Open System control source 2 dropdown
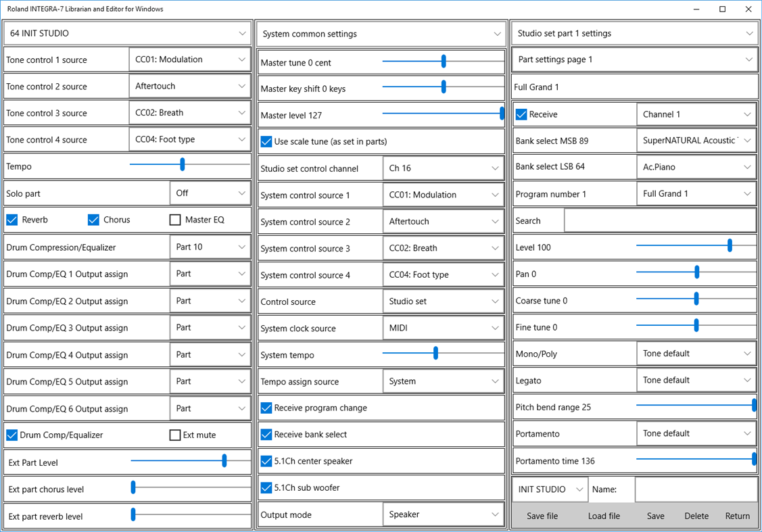This screenshot has height=532, width=762. pyautogui.click(x=444, y=222)
